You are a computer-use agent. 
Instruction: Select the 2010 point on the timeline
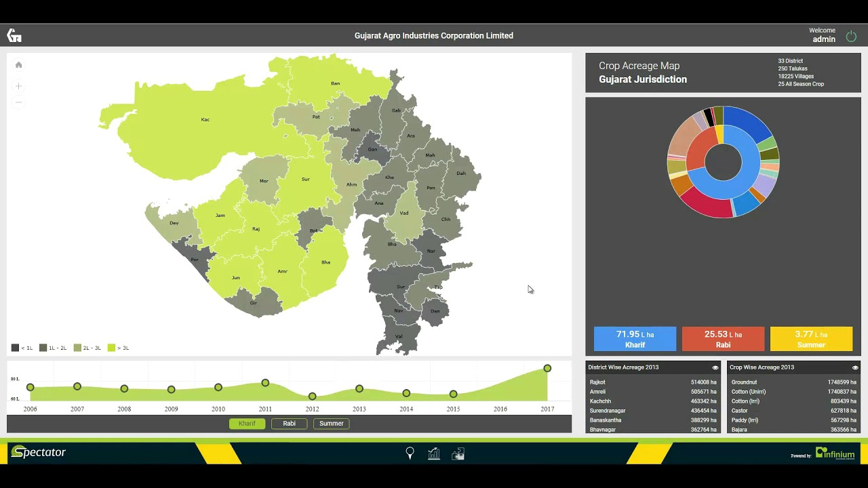tap(218, 387)
